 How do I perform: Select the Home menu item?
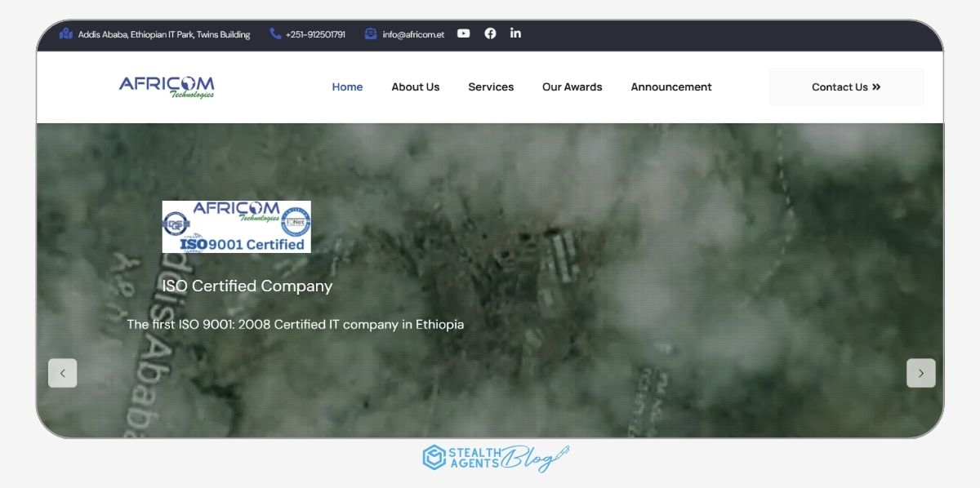tap(347, 87)
